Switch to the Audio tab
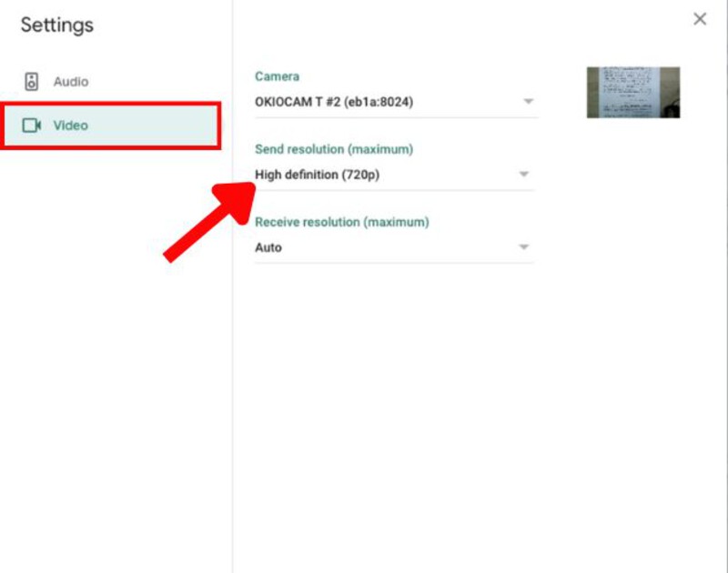This screenshot has width=728, height=573. point(70,82)
